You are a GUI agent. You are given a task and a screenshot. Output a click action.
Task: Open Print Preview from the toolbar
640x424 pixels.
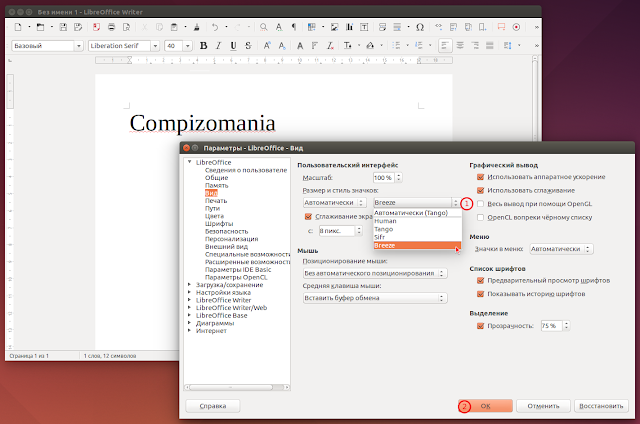[x=127, y=27]
